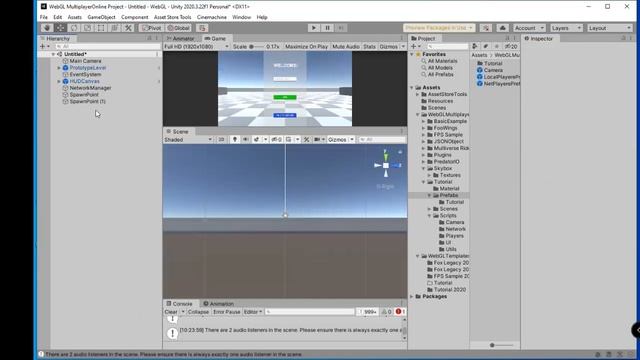Select the Rect transform tool
The height and width of the screenshot is (360, 640).
pyautogui.click(x=101, y=28)
